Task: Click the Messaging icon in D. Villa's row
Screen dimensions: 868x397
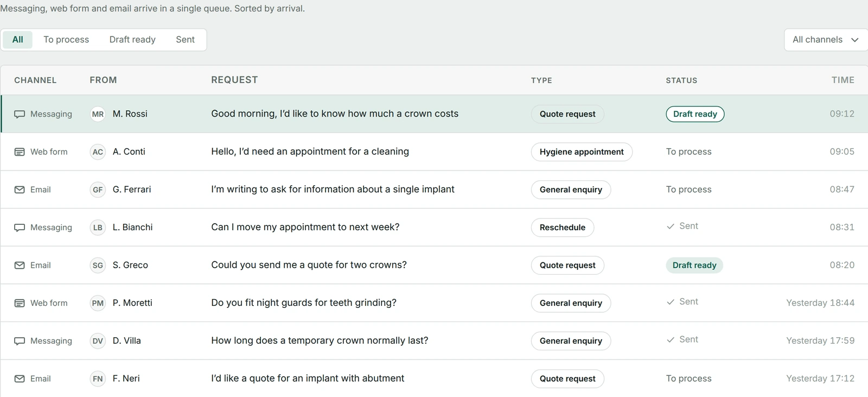Action: click(x=20, y=341)
